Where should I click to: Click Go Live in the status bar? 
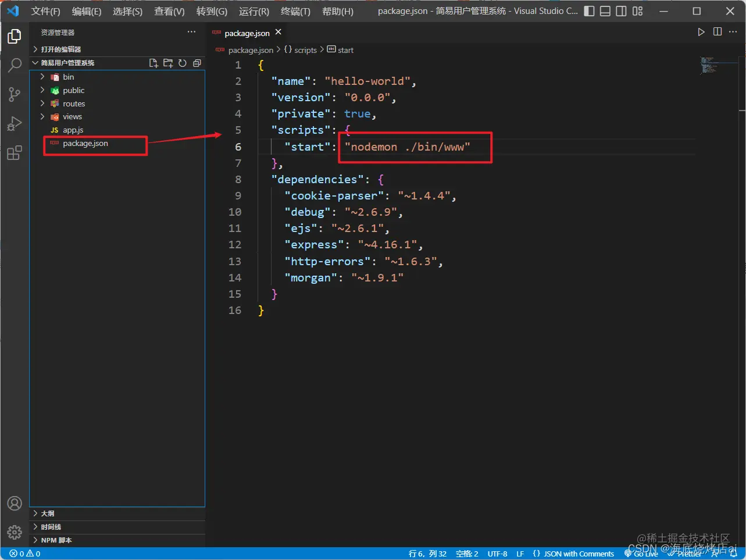point(641,554)
